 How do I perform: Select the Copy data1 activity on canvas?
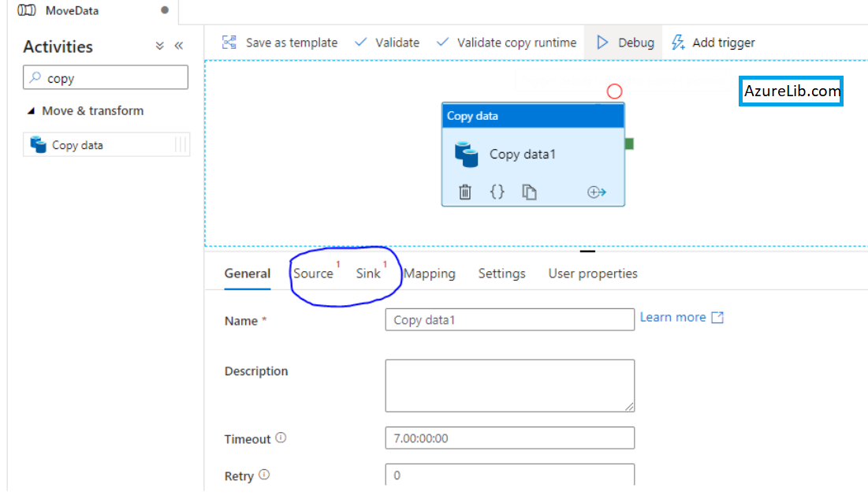(533, 155)
